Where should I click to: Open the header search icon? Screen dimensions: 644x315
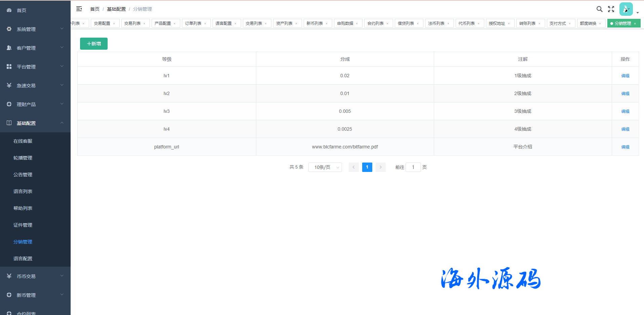click(x=599, y=9)
